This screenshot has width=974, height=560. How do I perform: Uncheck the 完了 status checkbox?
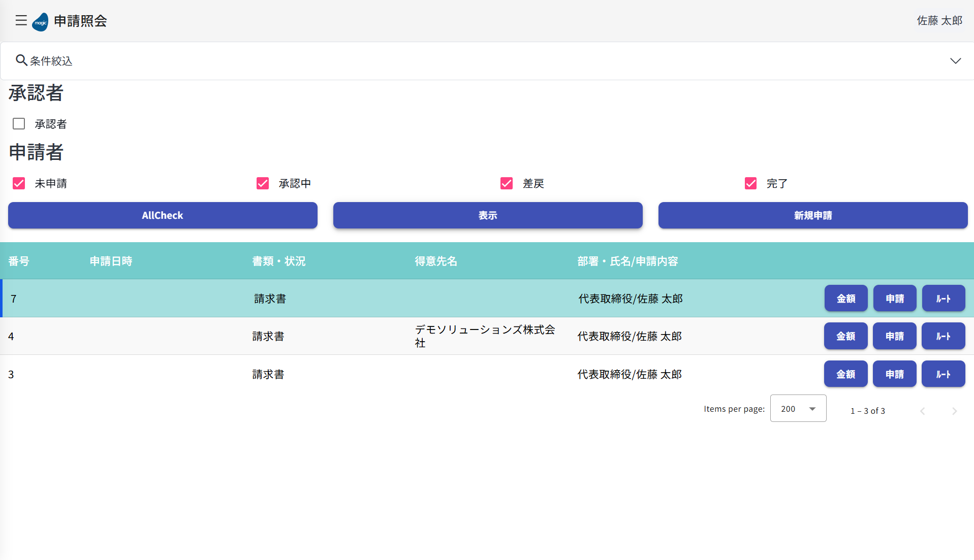click(750, 183)
